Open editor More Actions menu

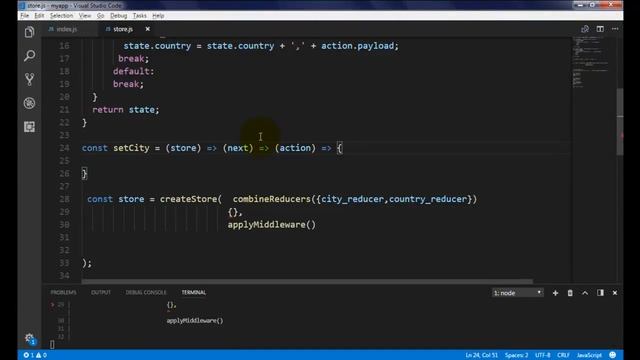(615, 29)
